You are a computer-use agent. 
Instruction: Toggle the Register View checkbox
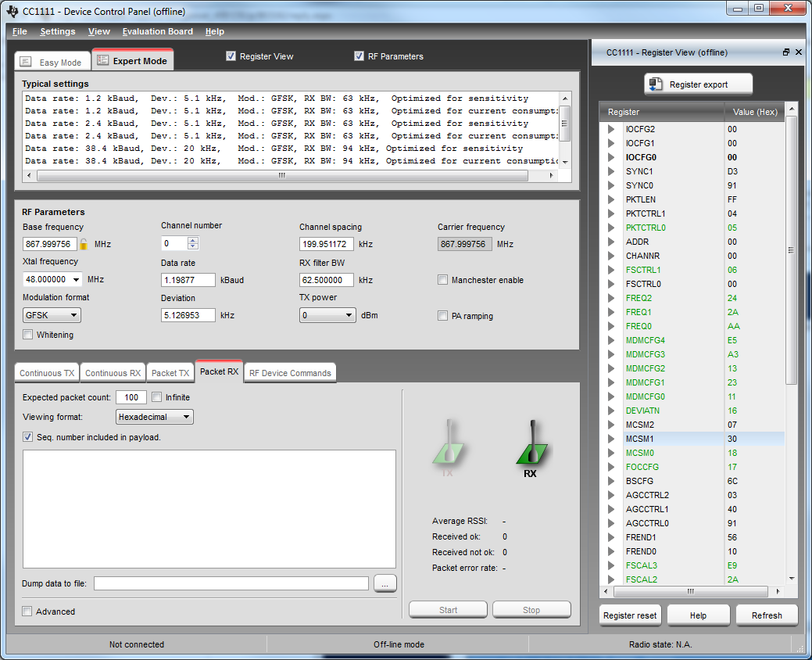[x=231, y=56]
